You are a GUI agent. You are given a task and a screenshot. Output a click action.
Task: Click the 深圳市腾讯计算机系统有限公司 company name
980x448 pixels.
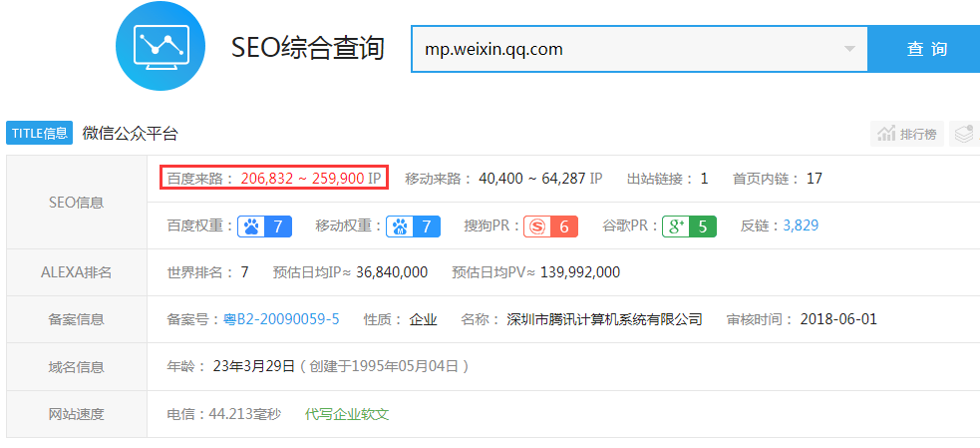tap(604, 319)
